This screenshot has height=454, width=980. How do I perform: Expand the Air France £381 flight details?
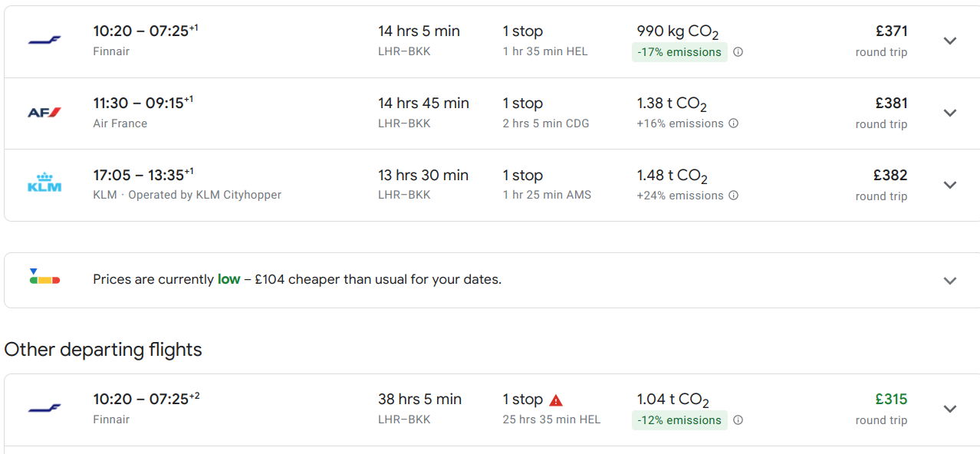950,113
